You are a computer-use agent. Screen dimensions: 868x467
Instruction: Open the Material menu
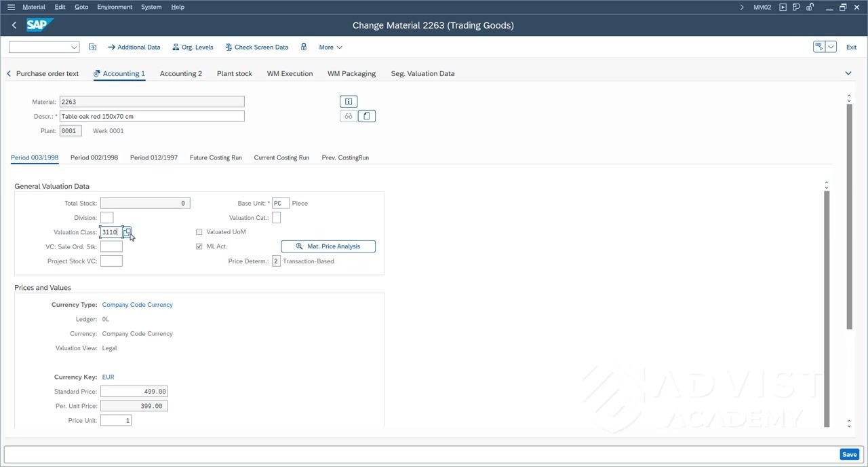34,7
